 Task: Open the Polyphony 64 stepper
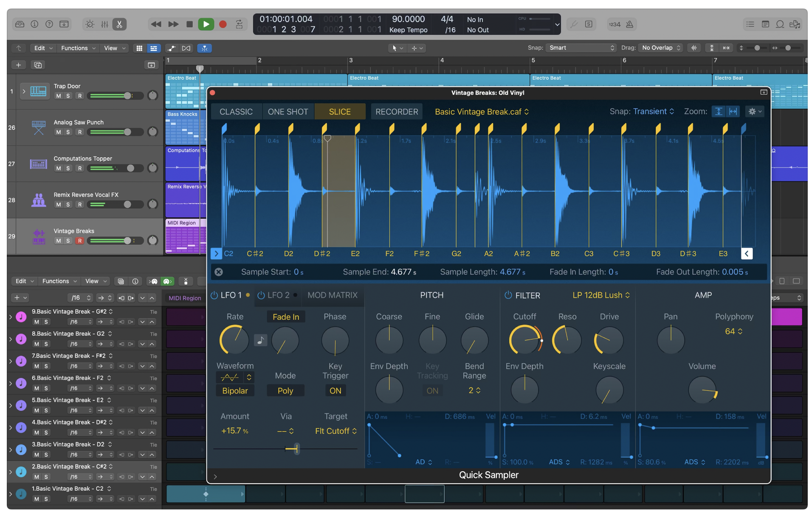click(734, 331)
